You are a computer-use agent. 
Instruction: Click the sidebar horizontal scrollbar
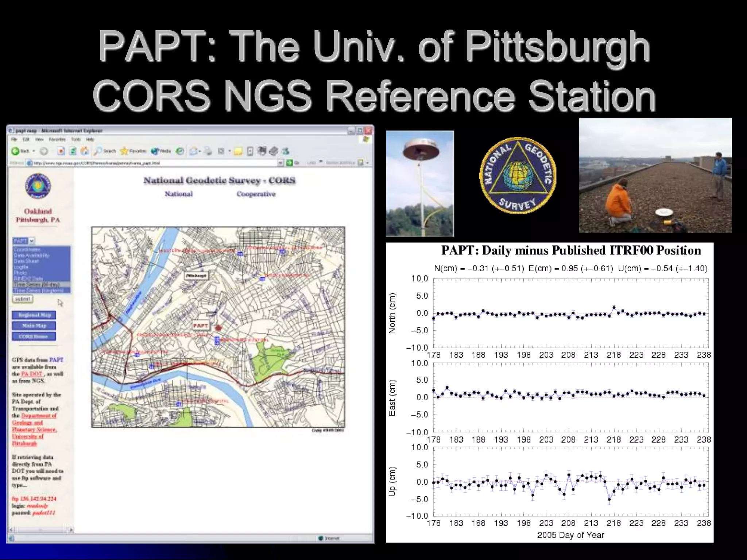(x=40, y=530)
